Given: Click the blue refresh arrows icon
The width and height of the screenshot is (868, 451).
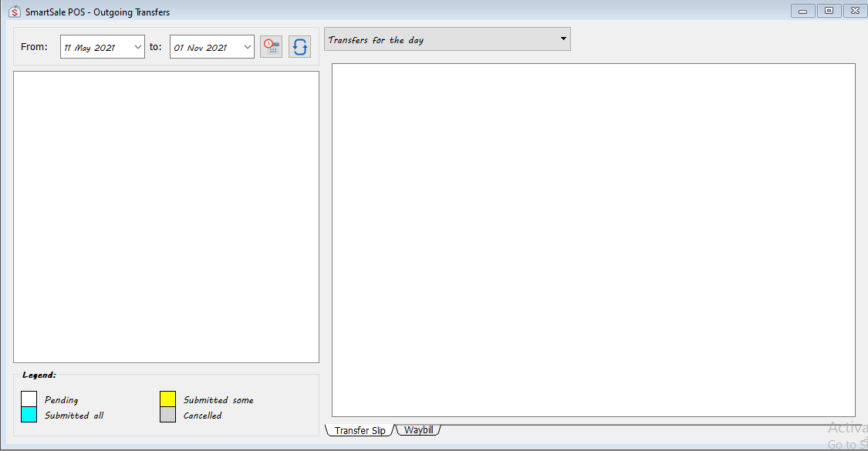Looking at the screenshot, I should pos(299,47).
